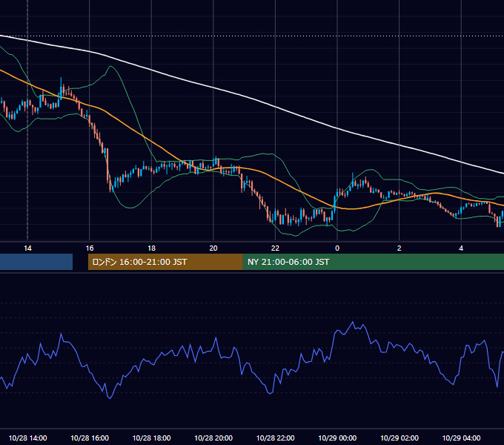Click the blue session bar before London

(36, 262)
